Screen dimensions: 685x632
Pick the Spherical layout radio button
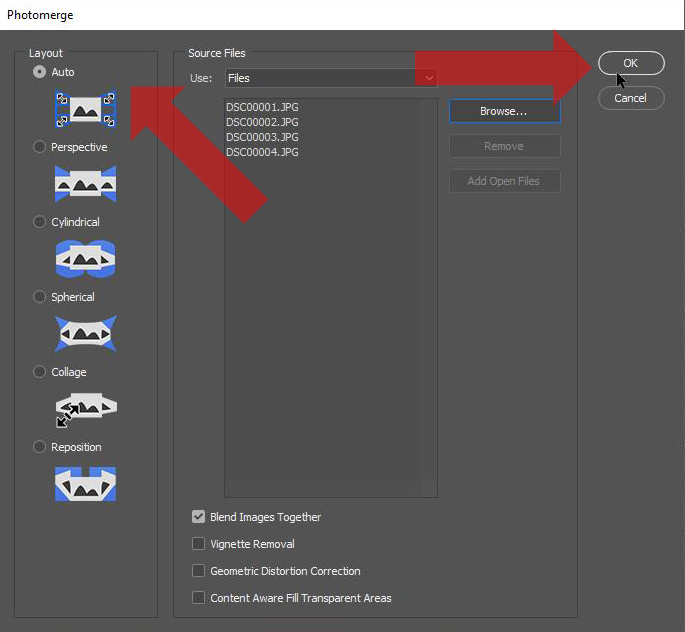pos(40,297)
